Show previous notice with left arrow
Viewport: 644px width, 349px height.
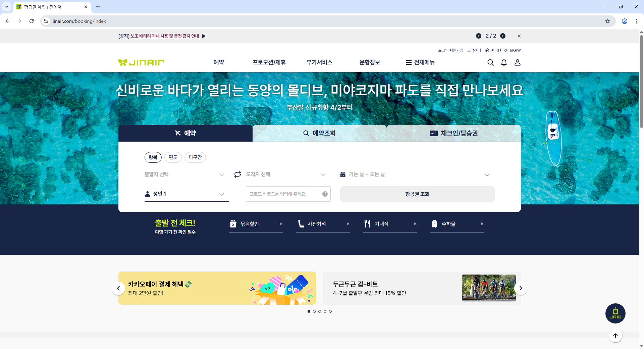479,36
